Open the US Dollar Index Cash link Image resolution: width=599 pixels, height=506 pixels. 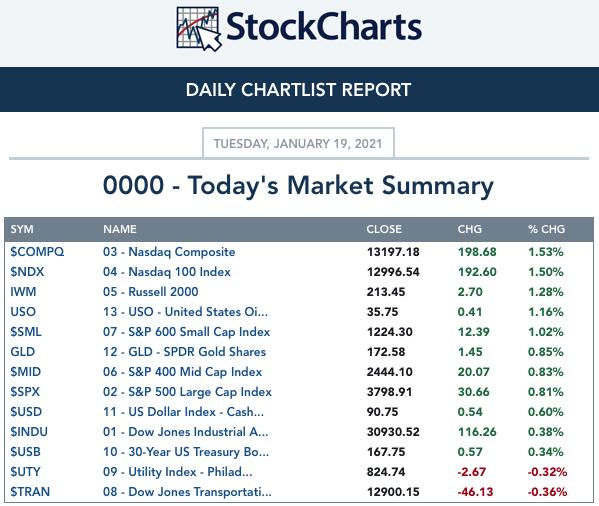(x=183, y=412)
